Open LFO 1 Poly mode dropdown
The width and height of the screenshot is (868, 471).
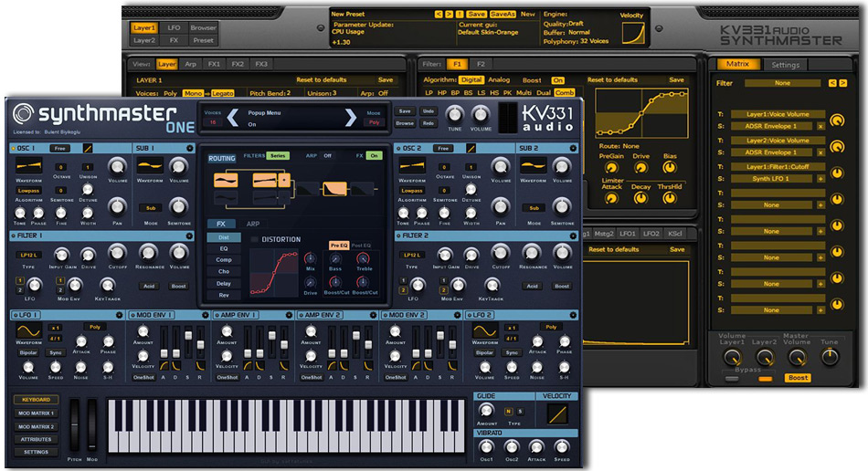pyautogui.click(x=95, y=327)
